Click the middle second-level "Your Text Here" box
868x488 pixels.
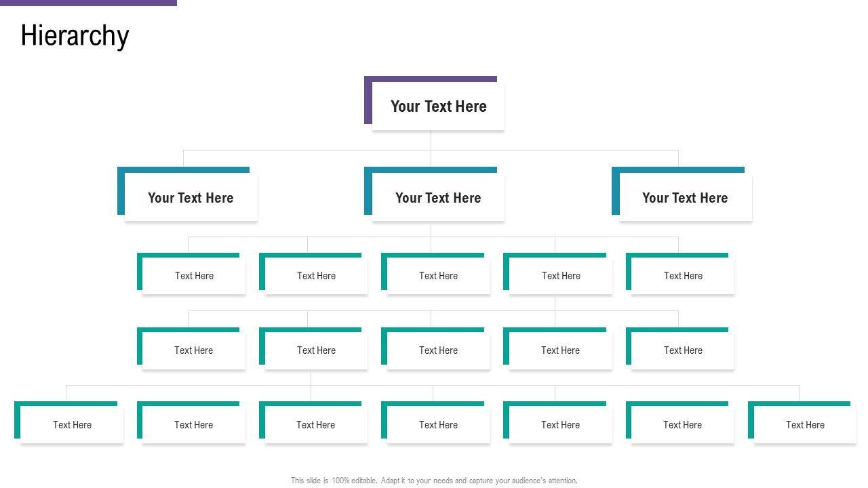(438, 198)
